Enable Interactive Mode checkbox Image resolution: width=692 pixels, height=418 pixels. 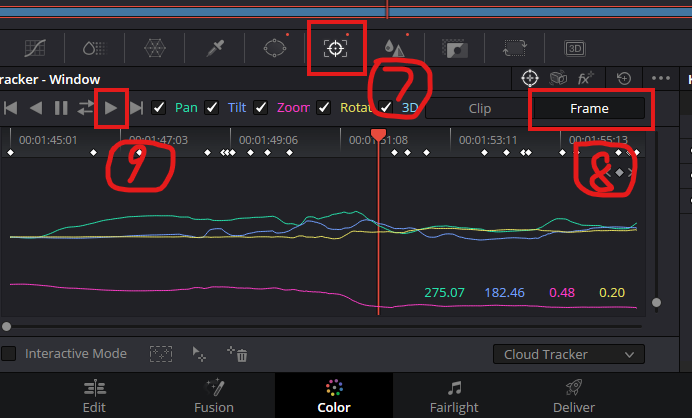(9, 354)
